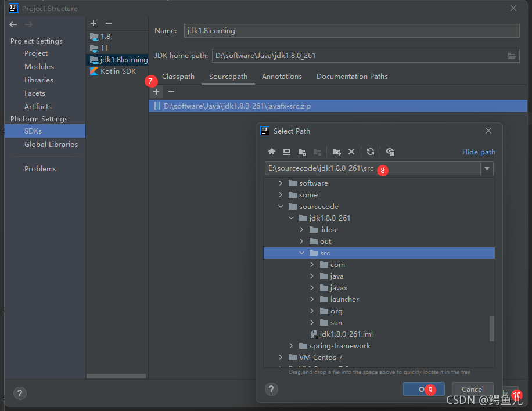Select the javafx-src.zip sourcepath entry
Image resolution: width=532 pixels, height=411 pixels.
click(x=337, y=106)
